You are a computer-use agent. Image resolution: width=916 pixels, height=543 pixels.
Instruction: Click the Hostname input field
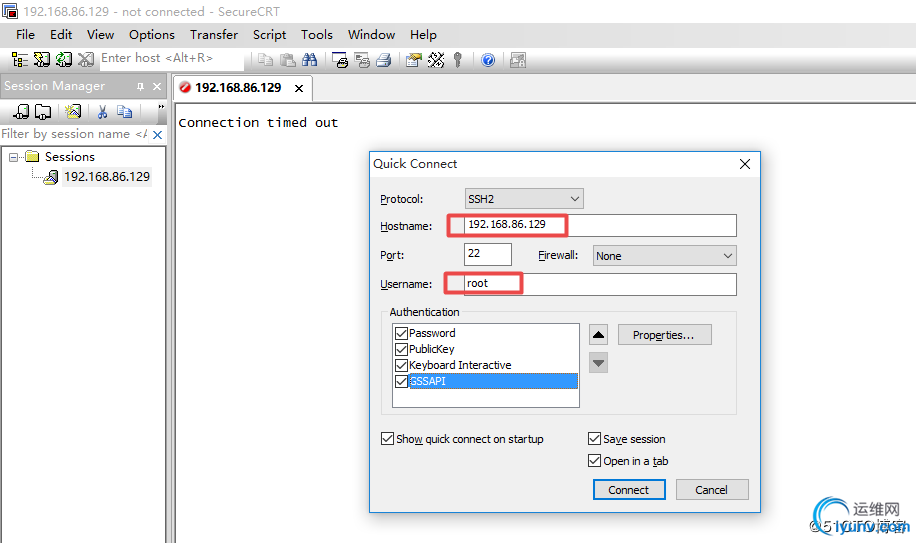pos(601,225)
